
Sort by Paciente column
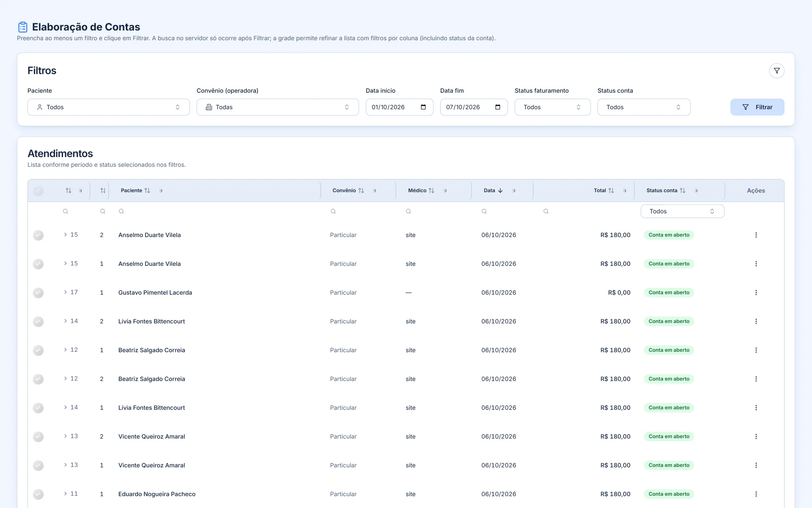click(147, 190)
